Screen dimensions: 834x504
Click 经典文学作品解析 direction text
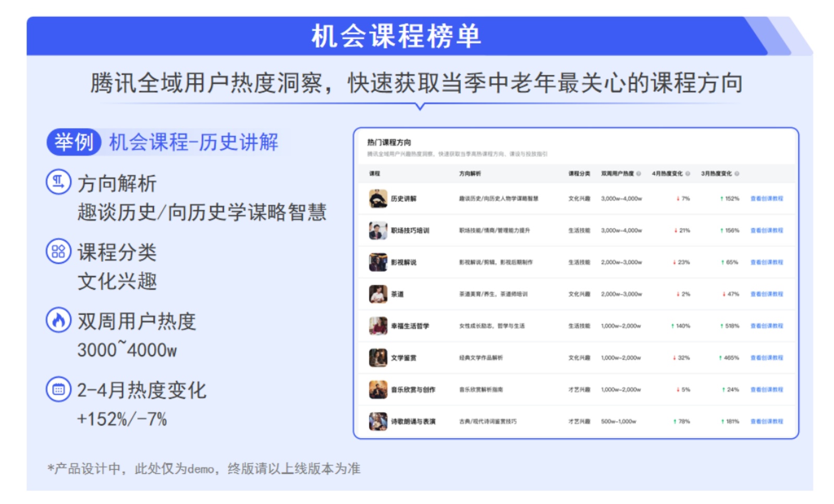481,358
